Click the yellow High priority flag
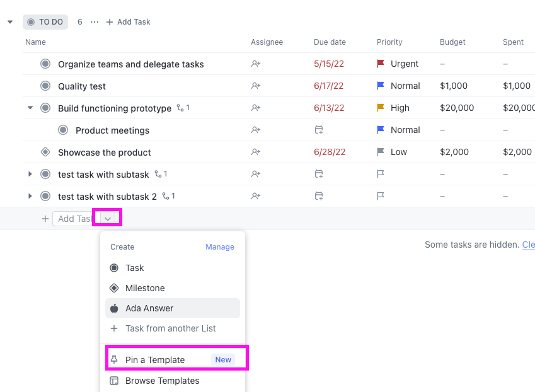 tap(381, 108)
